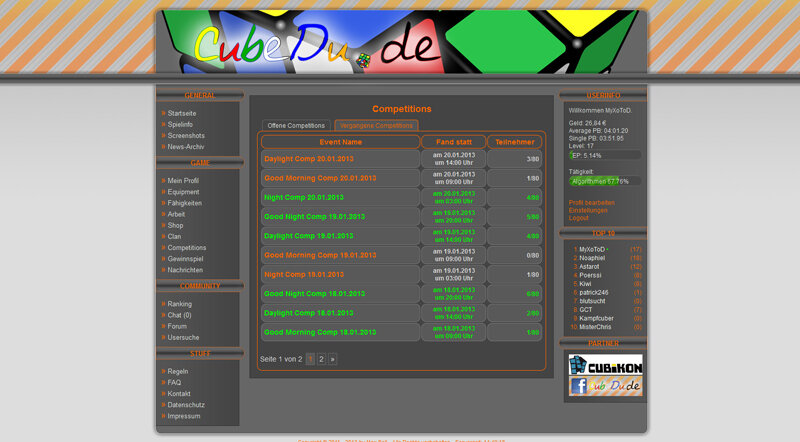This screenshot has width=800, height=442.
Task: Open Good Night Comp 19.01.2013
Action: point(314,217)
